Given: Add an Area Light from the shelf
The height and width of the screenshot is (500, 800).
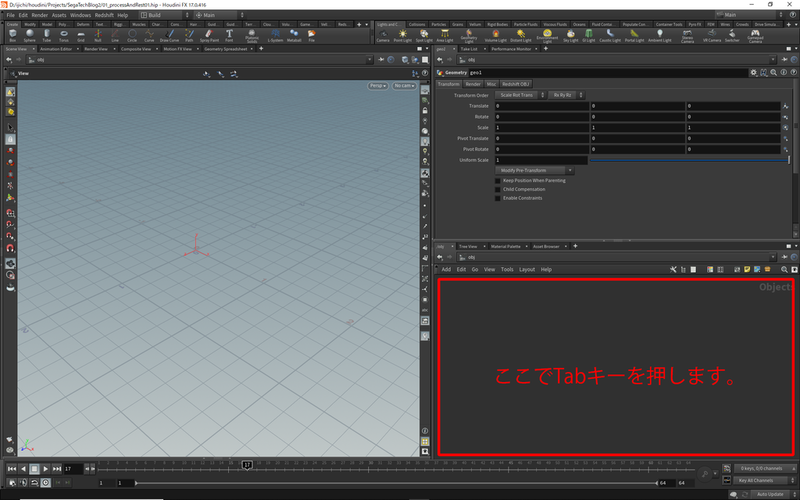Looking at the screenshot, I should [x=445, y=36].
